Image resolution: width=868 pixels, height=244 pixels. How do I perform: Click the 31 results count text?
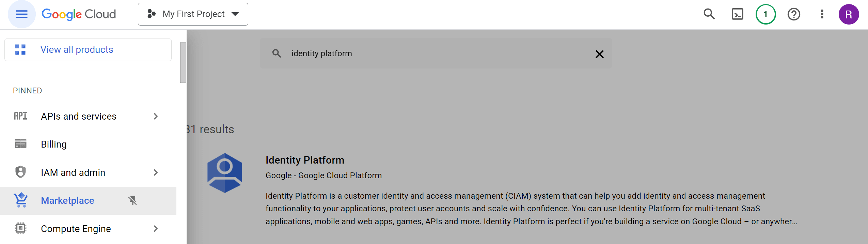tap(210, 129)
